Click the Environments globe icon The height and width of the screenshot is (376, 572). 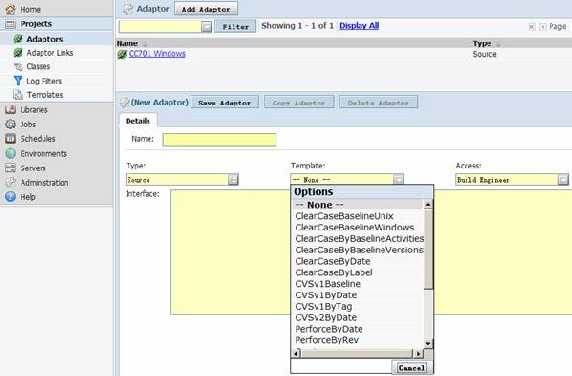pos(11,154)
